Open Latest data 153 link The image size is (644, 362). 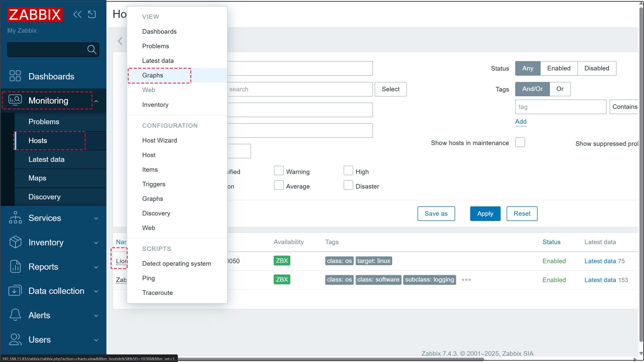tap(600, 280)
